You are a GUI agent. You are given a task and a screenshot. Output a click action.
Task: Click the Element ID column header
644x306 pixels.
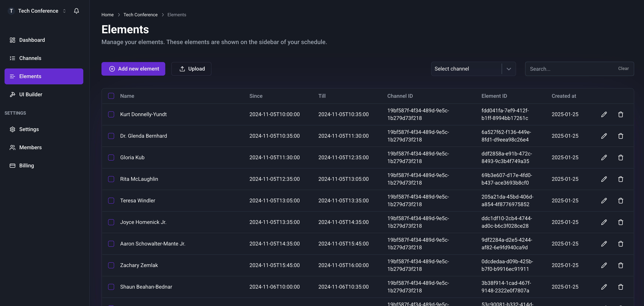click(x=494, y=96)
